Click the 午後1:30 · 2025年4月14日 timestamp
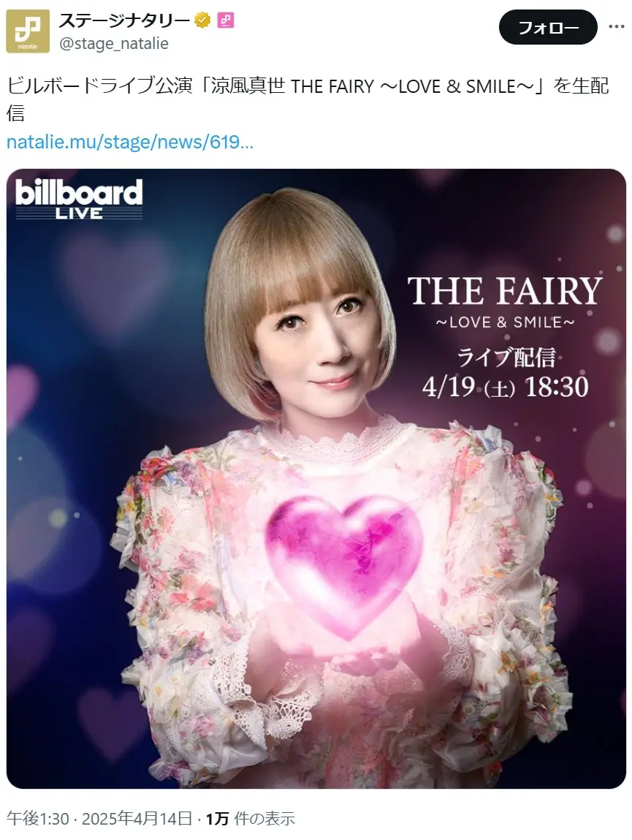Image resolution: width=632 pixels, height=840 pixels. (x=99, y=818)
